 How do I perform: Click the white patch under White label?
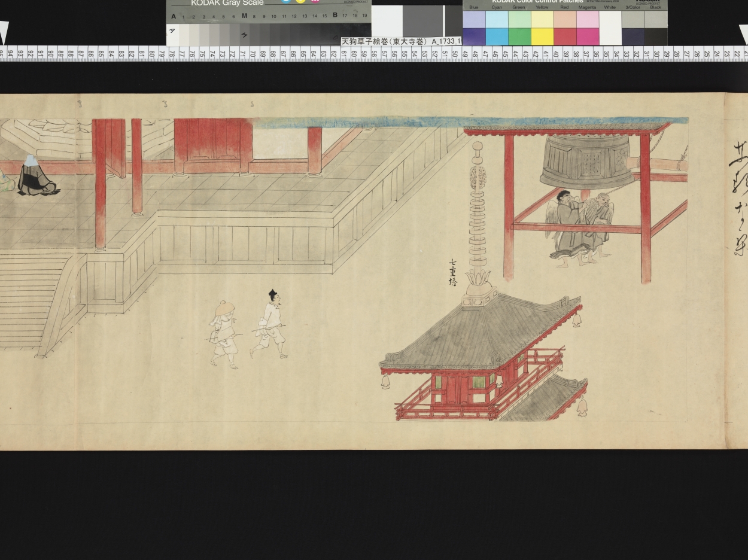tap(610, 27)
